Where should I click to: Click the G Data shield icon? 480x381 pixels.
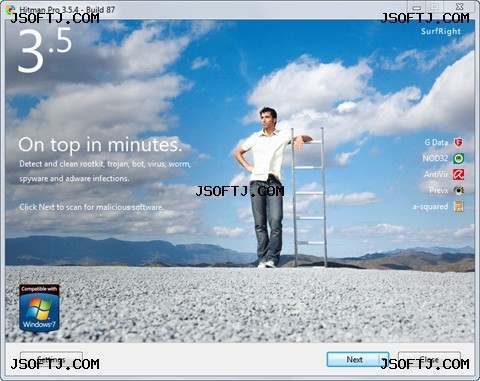click(x=459, y=142)
